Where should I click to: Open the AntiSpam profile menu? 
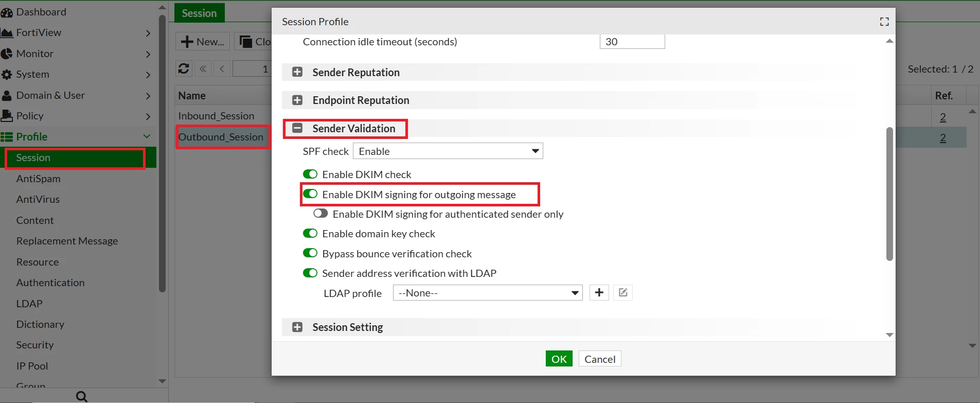38,179
